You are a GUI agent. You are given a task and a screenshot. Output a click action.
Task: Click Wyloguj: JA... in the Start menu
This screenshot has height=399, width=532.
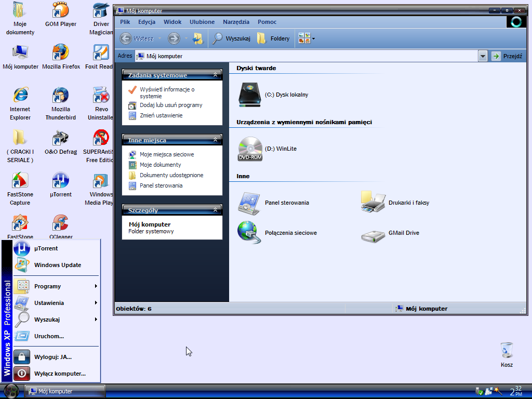56,357
